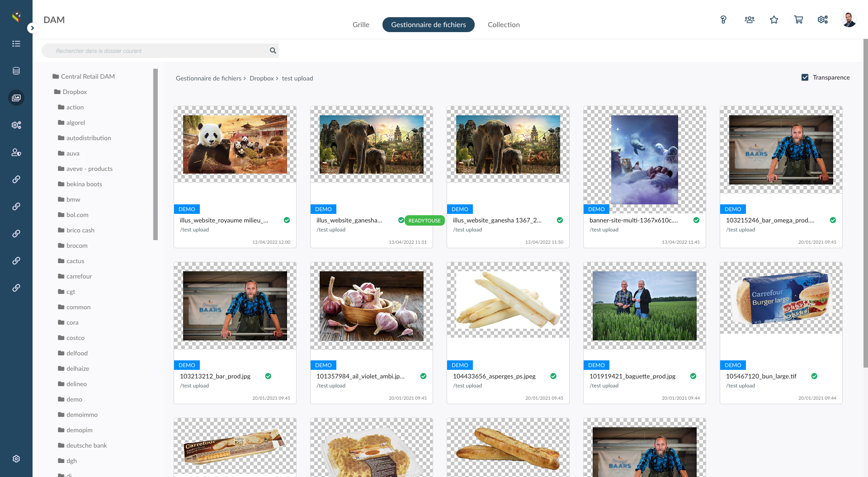This screenshot has width=868, height=477.
Task: Go to Dropbox breadcrumb link
Action: click(x=262, y=78)
